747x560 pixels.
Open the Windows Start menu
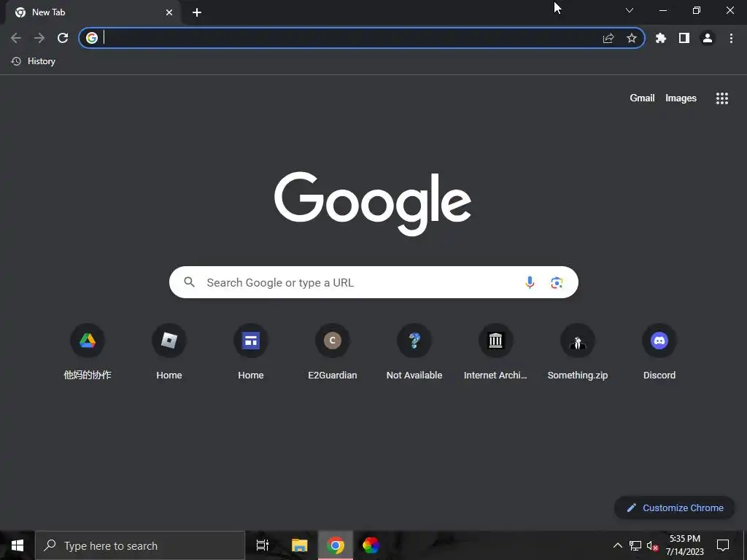(18, 545)
